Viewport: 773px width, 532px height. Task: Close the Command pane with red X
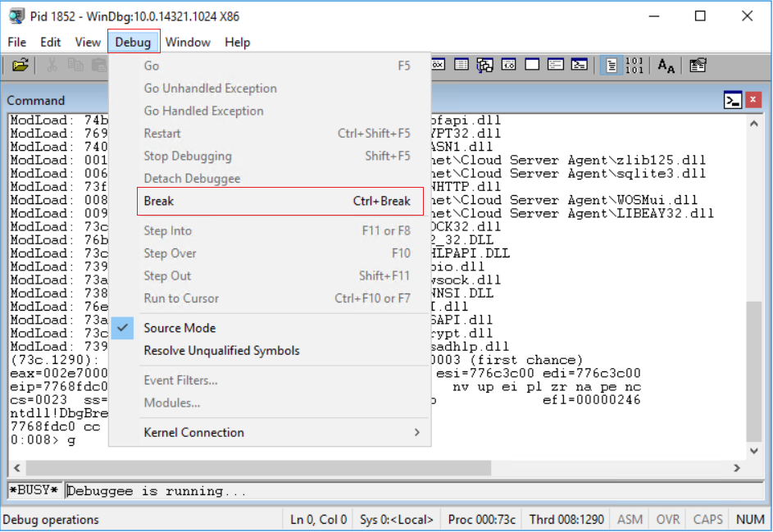tap(753, 100)
